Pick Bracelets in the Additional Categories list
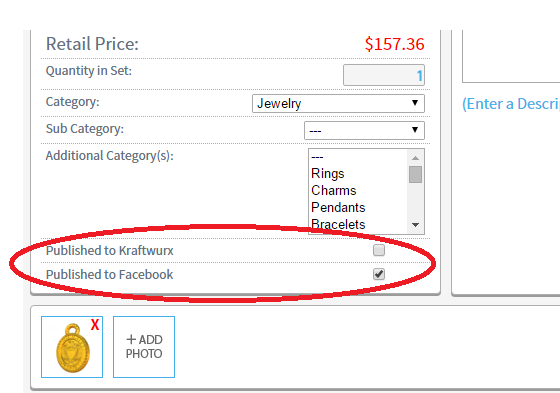Image resolution: width=560 pixels, height=393 pixels. (338, 224)
